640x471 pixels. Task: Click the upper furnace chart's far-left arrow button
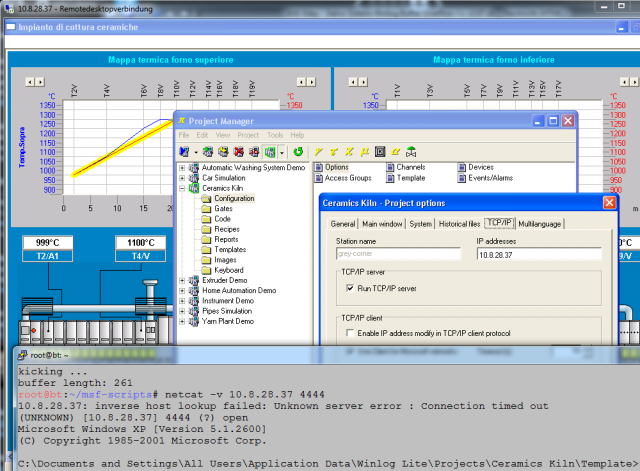30,82
